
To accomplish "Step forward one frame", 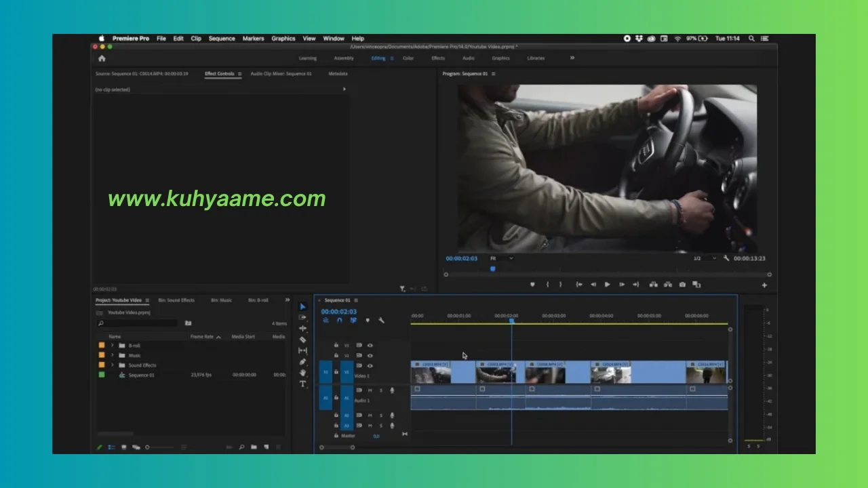I will [621, 285].
